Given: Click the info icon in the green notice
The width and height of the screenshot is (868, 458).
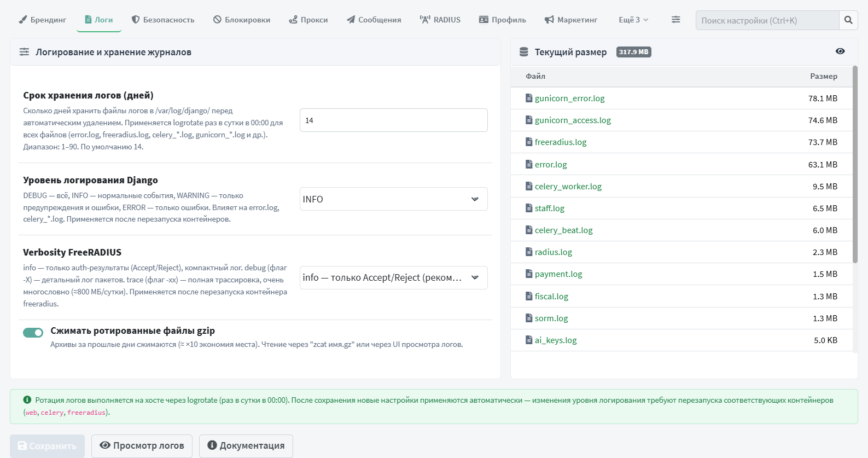Looking at the screenshot, I should point(27,400).
